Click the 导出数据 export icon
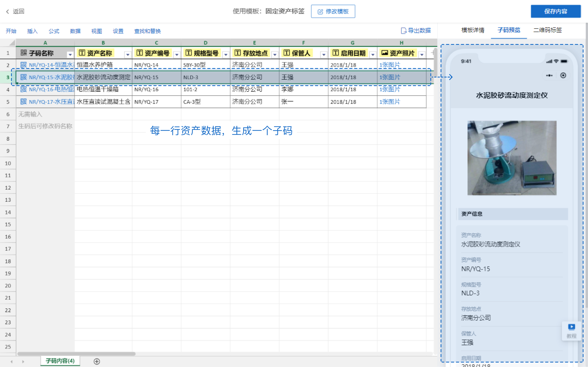The image size is (588, 367). pyautogui.click(x=403, y=31)
